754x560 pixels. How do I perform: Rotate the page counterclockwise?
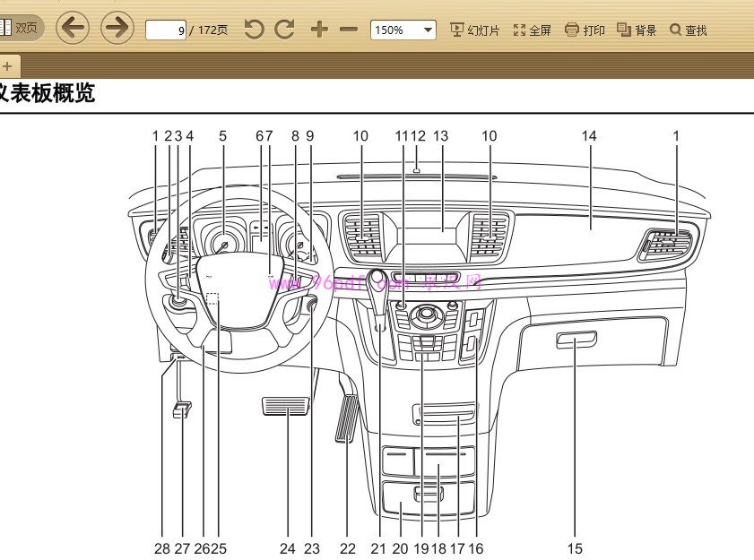pyautogui.click(x=254, y=30)
